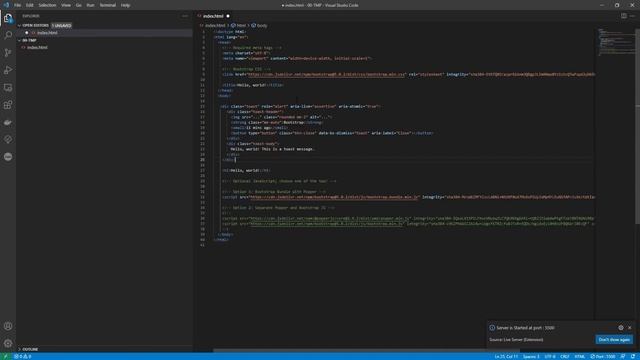The image size is (640, 360).
Task: Click the EXPLORER panel heading
Action: click(31, 16)
